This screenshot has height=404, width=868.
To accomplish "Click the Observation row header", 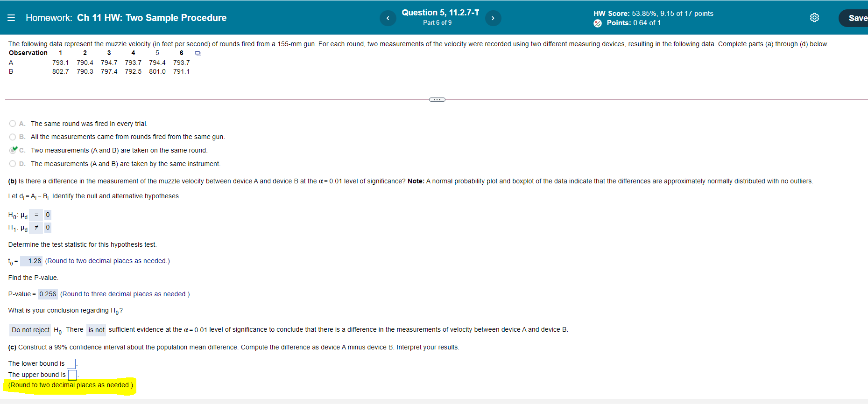I will tap(28, 53).
